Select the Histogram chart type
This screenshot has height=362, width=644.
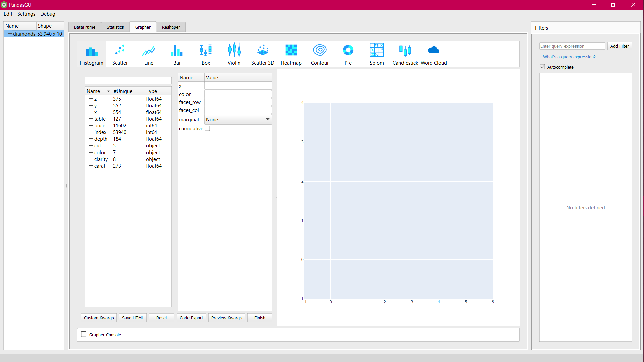click(92, 53)
